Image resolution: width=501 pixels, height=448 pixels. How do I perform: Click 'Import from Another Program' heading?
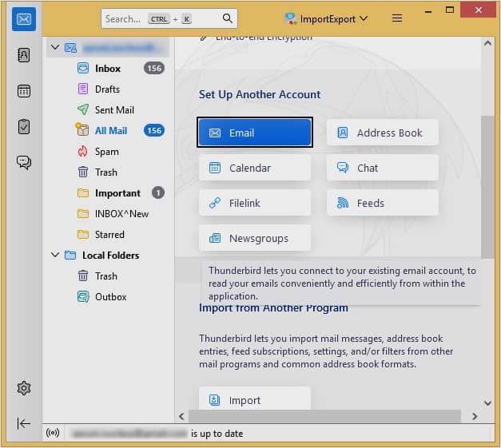[x=273, y=308]
